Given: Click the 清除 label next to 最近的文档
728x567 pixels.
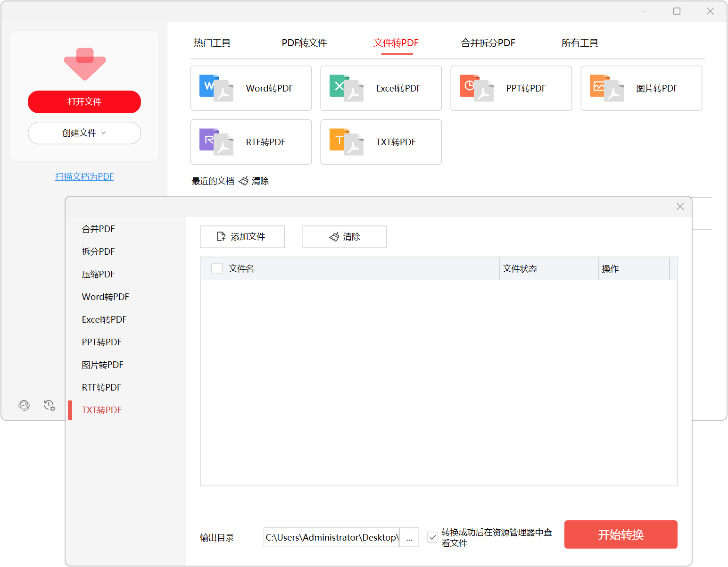Looking at the screenshot, I should [x=260, y=181].
